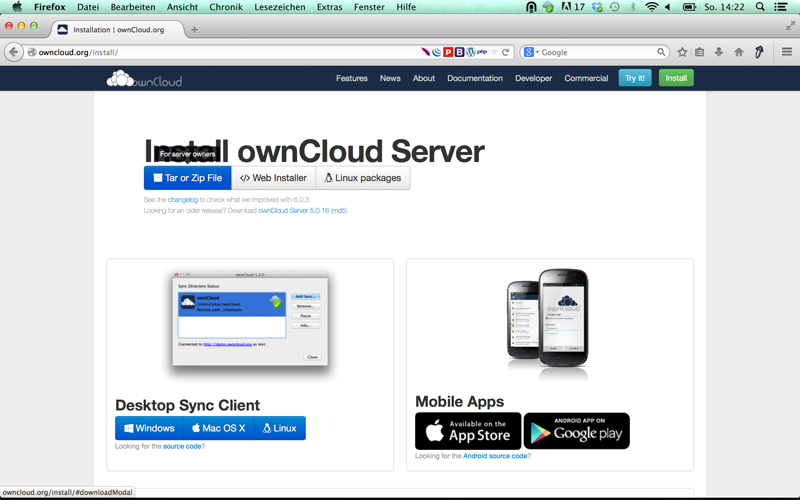Image resolution: width=800 pixels, height=500 pixels.
Task: Open the Ansicht menu
Action: pos(182,7)
